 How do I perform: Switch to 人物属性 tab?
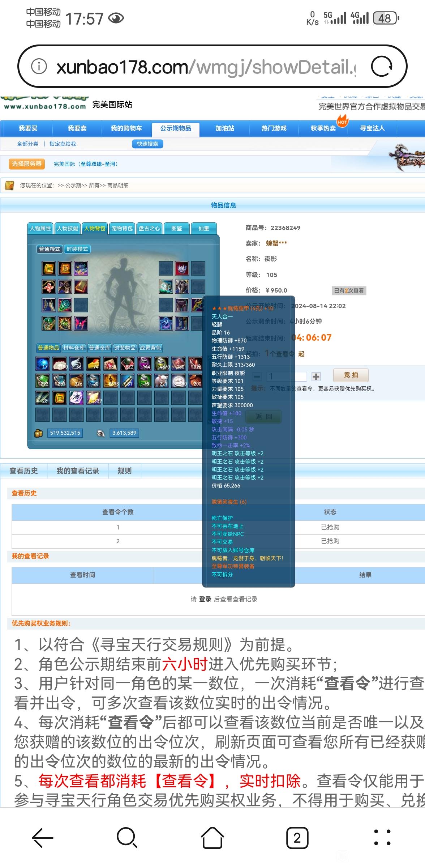[40, 229]
